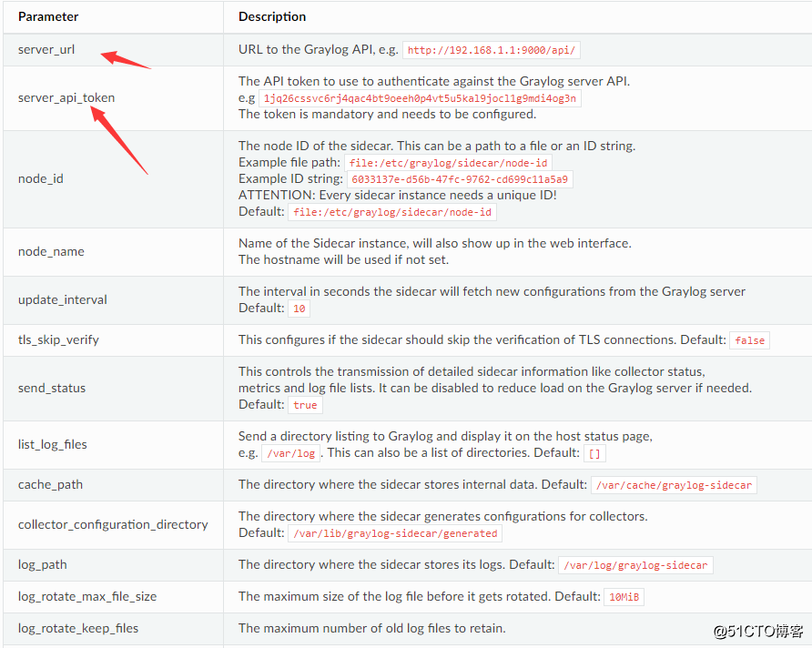Image resolution: width=812 pixels, height=648 pixels.
Task: Click the http://192.168.1.1:9000/api/ example code
Action: pyautogui.click(x=492, y=50)
